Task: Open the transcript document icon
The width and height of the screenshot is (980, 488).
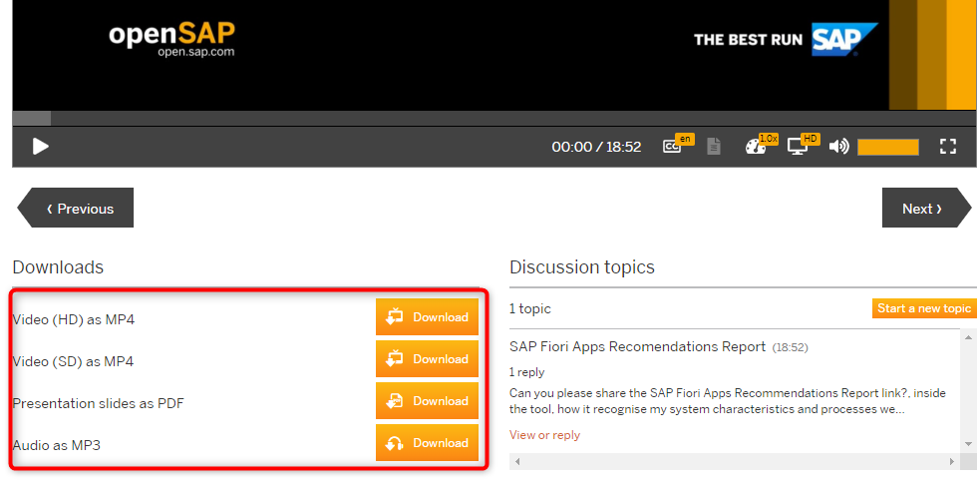Action: (x=713, y=147)
